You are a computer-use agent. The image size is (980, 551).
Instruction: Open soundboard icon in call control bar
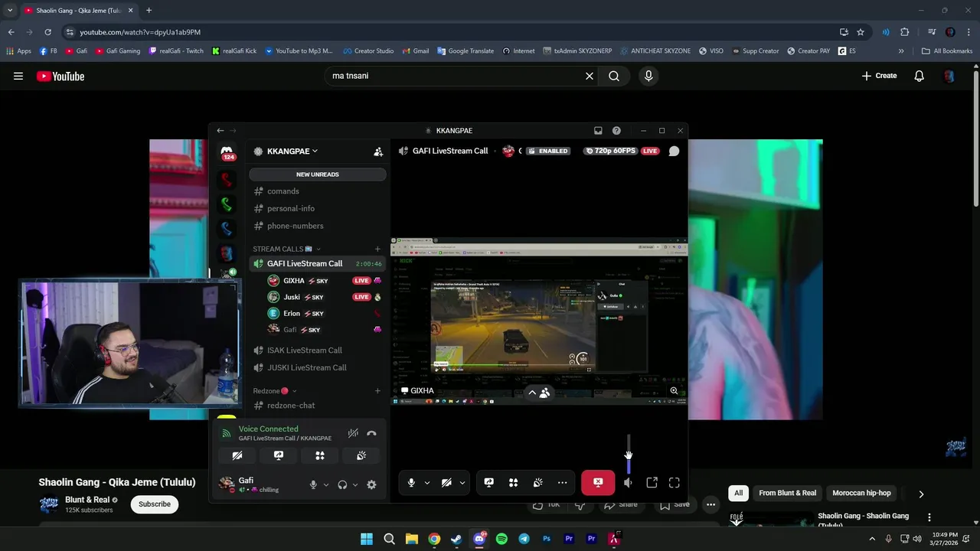(538, 483)
